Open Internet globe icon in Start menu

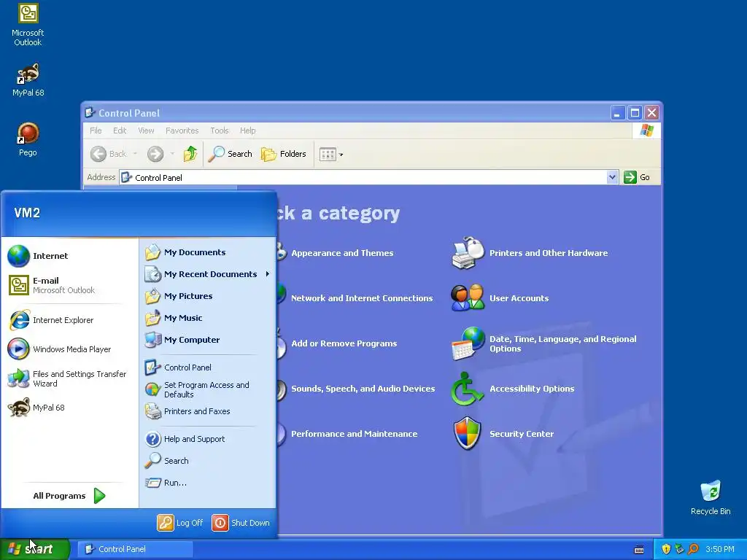coord(18,256)
